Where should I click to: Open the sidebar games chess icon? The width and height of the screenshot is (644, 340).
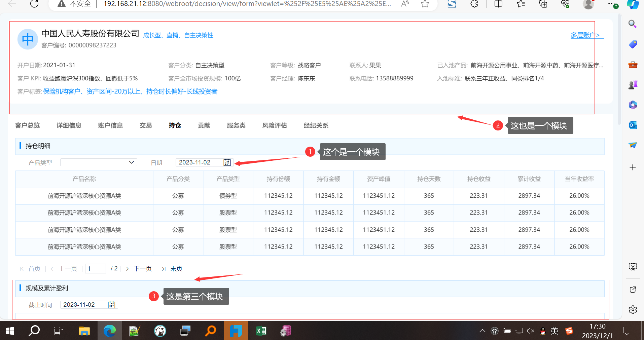pyautogui.click(x=633, y=85)
